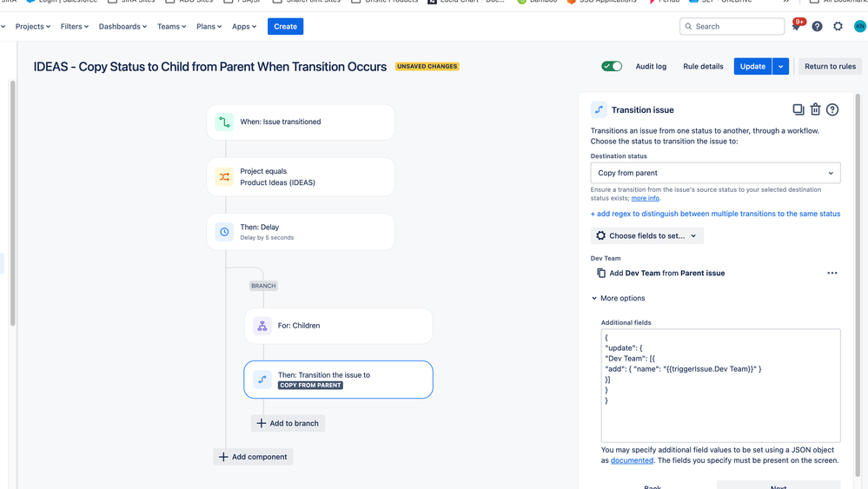
Task: Collapse the More options section
Action: tap(618, 298)
